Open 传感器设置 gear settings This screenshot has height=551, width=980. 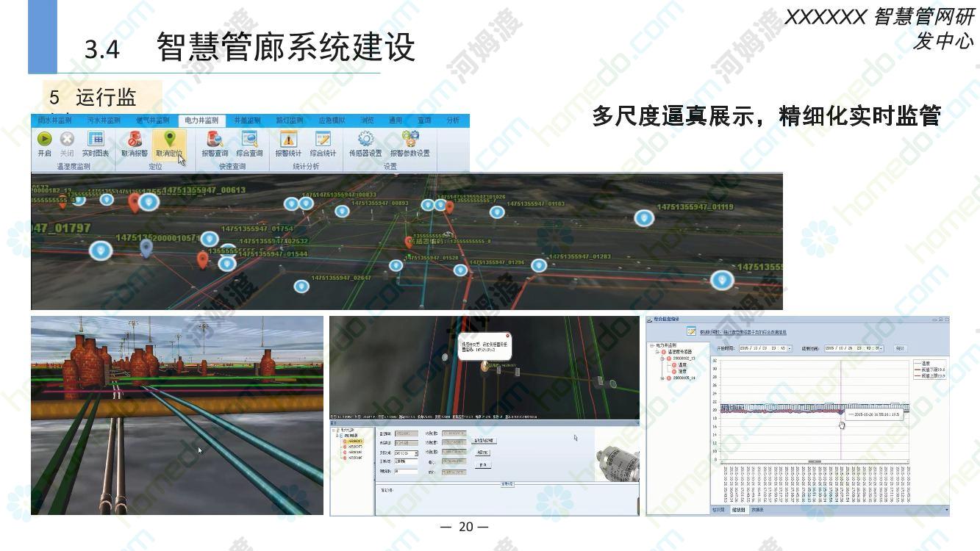pyautogui.click(x=365, y=139)
